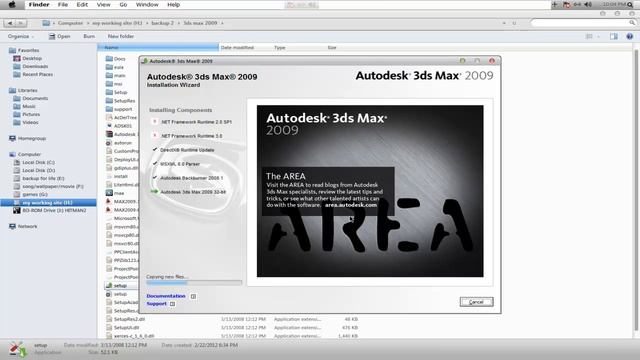The height and width of the screenshot is (360, 640).
Task: Open the view options dropdown arrow
Action: (598, 36)
